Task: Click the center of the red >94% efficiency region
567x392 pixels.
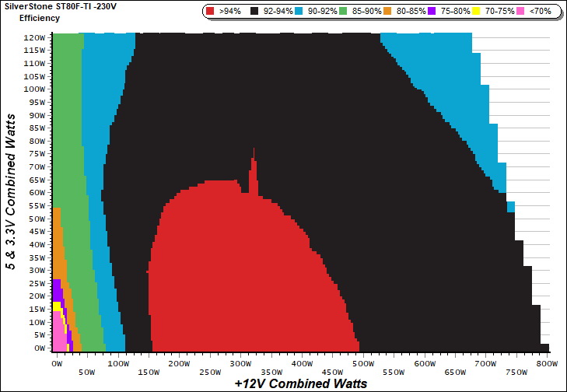Action: [241, 272]
